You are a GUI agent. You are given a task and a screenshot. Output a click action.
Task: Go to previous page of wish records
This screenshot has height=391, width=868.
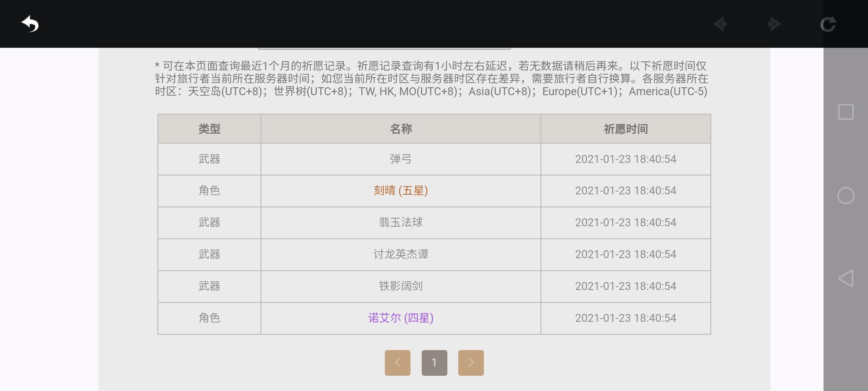[x=397, y=362]
